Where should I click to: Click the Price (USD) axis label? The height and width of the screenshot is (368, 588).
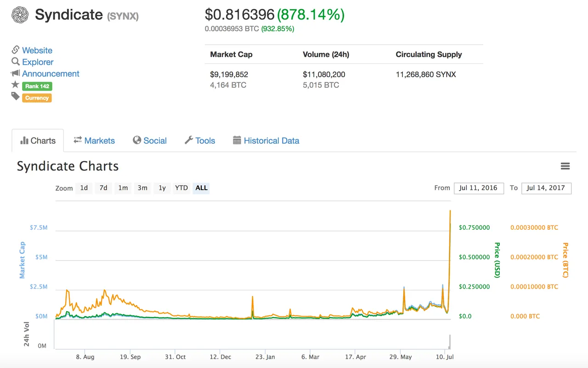point(497,260)
